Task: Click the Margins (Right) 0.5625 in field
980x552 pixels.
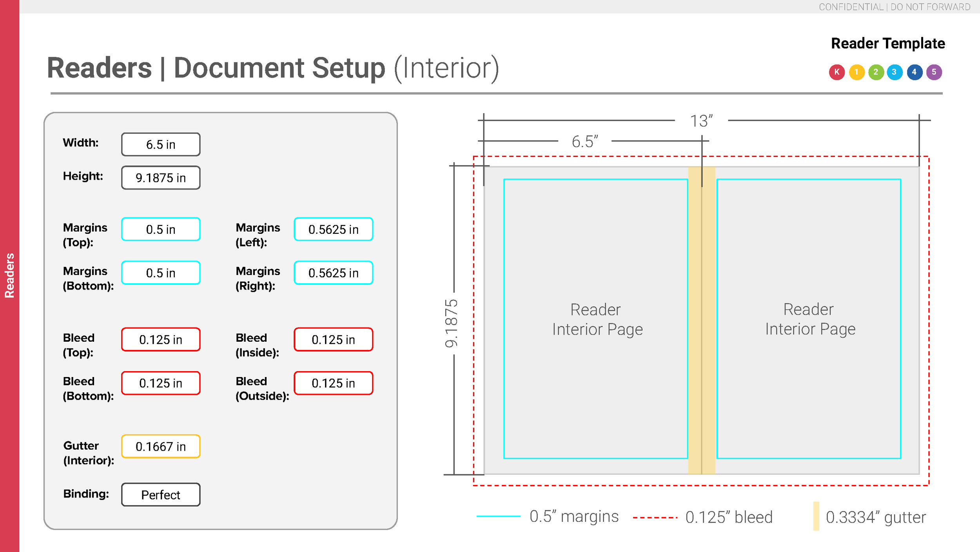Action: coord(333,273)
